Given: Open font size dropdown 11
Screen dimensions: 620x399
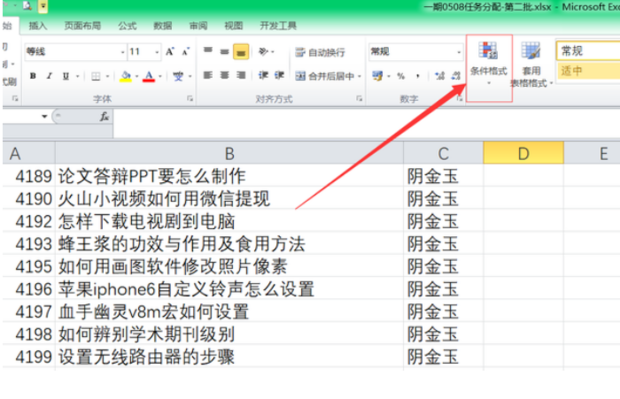Looking at the screenshot, I should (x=157, y=52).
